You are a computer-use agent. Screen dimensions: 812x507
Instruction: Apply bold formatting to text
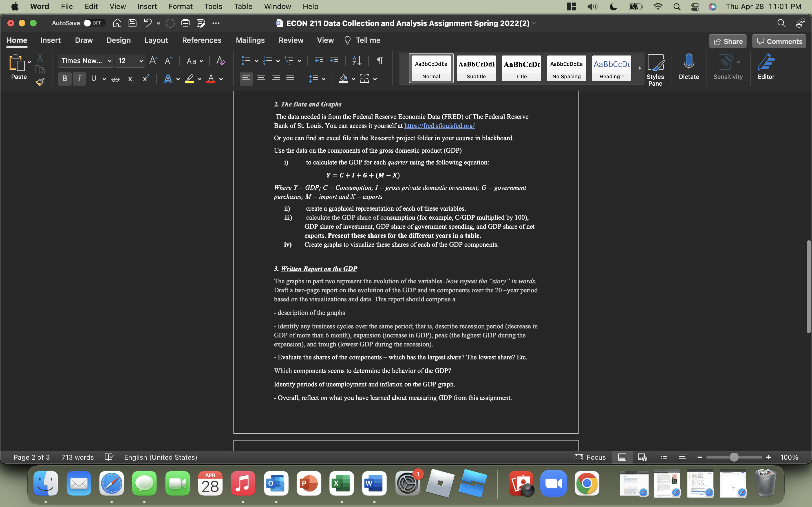(64, 79)
